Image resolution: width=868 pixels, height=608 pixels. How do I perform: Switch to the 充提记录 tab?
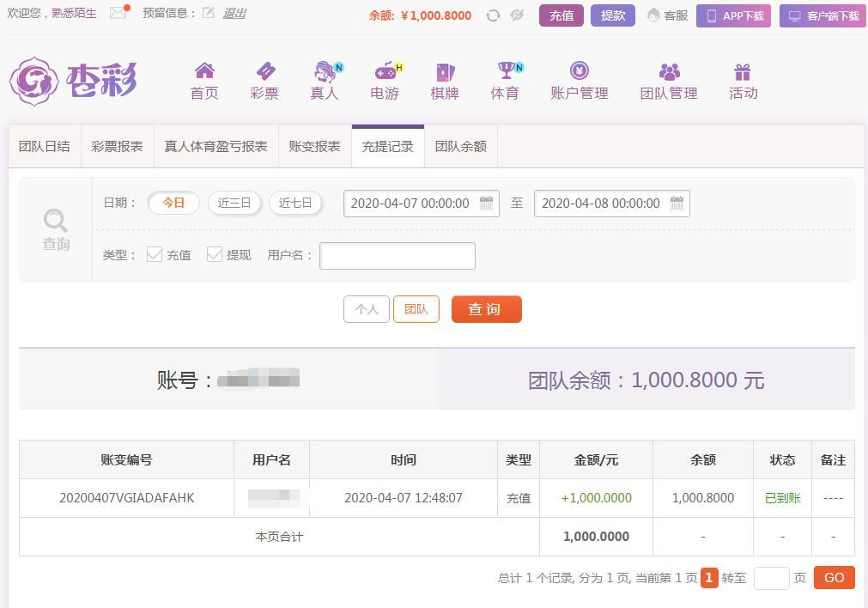click(387, 146)
